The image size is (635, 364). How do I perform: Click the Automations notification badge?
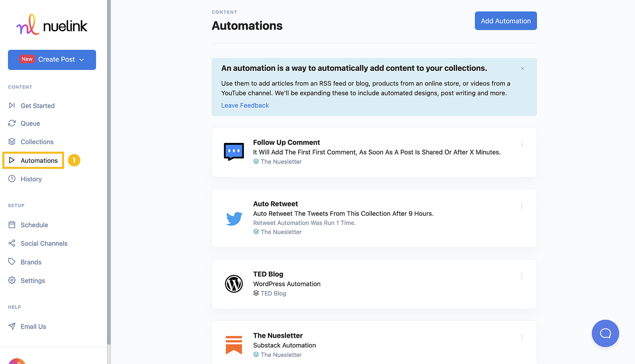74,160
